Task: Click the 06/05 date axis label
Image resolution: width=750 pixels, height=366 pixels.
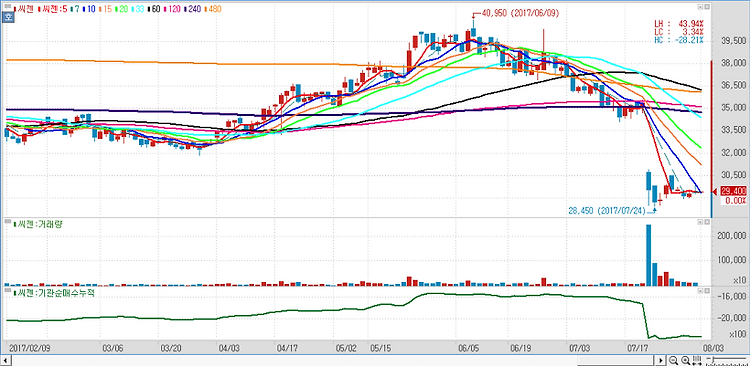Action: click(468, 348)
